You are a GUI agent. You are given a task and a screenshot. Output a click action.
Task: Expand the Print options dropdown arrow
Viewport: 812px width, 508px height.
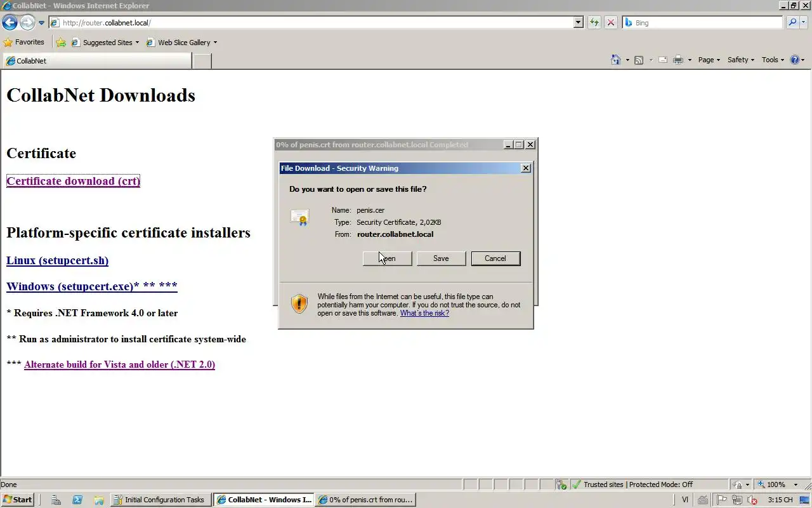pyautogui.click(x=690, y=60)
